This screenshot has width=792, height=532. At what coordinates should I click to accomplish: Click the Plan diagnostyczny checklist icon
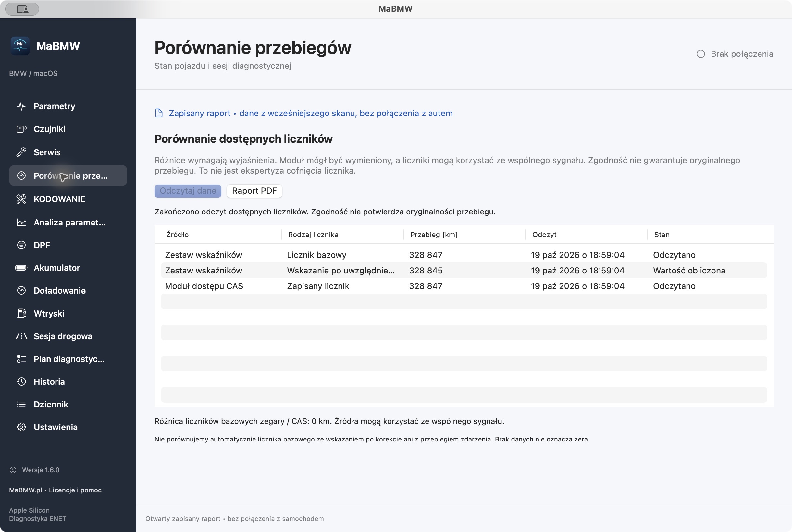21,359
